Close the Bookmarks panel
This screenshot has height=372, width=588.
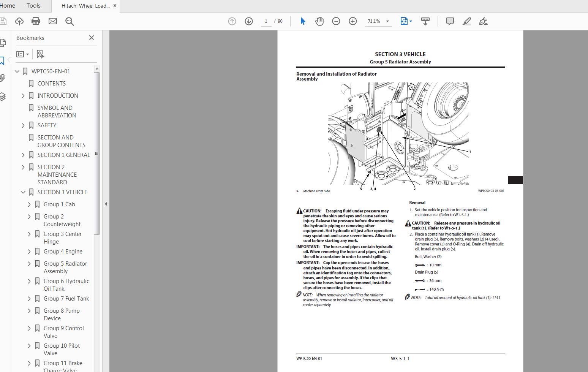[x=91, y=38]
